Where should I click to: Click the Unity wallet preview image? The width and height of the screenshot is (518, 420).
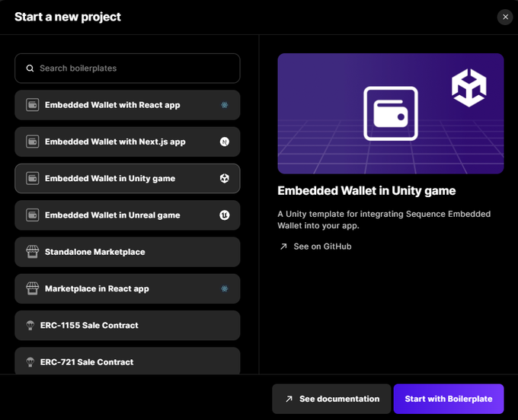(391, 113)
